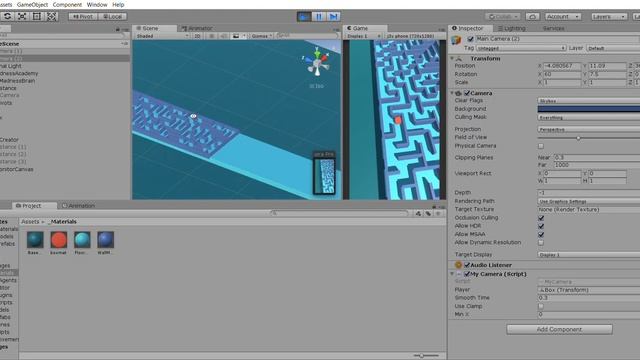Toggle 2D mode in the Scene view

coord(197,36)
